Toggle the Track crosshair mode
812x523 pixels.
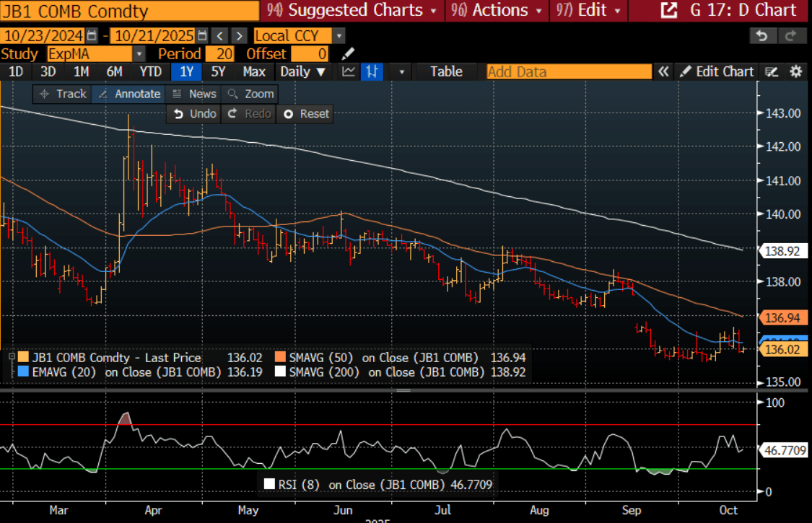tap(62, 94)
